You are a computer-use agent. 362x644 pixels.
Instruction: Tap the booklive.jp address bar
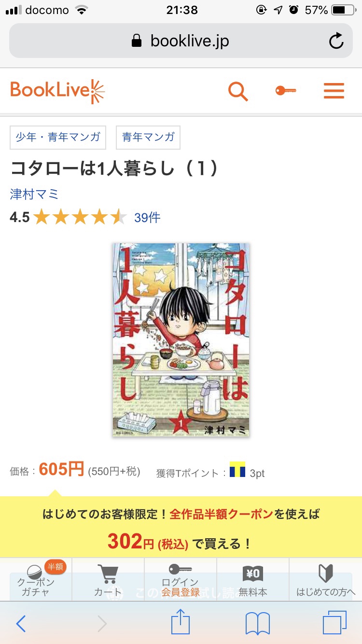click(181, 41)
